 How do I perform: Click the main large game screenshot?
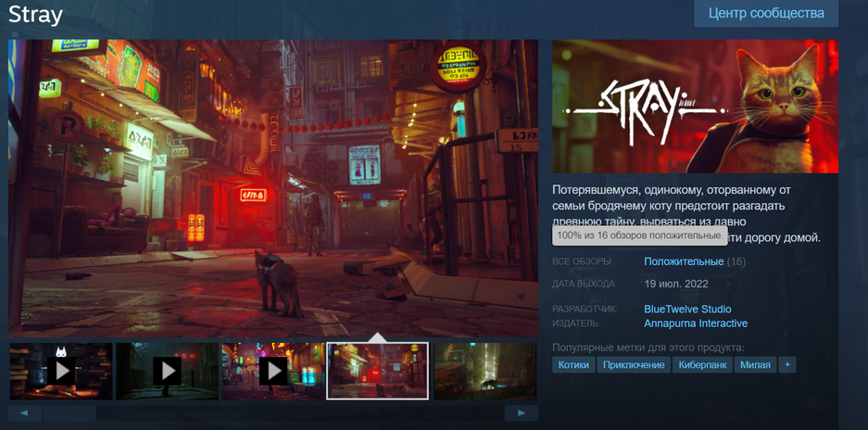pyautogui.click(x=273, y=188)
